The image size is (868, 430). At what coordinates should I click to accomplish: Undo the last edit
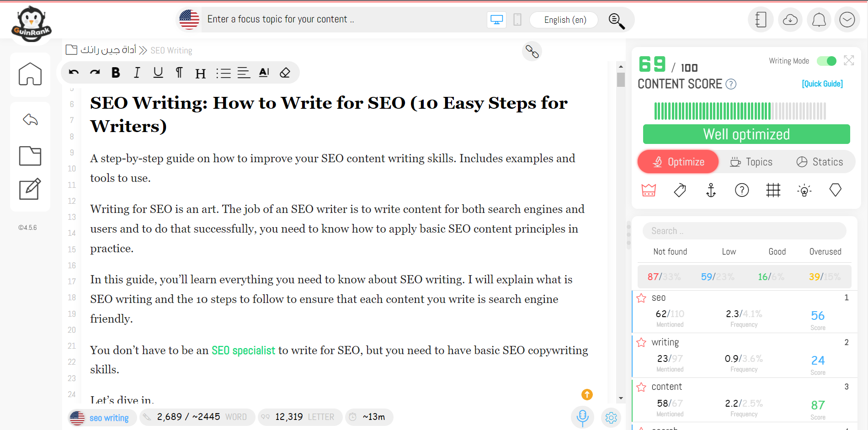click(74, 72)
